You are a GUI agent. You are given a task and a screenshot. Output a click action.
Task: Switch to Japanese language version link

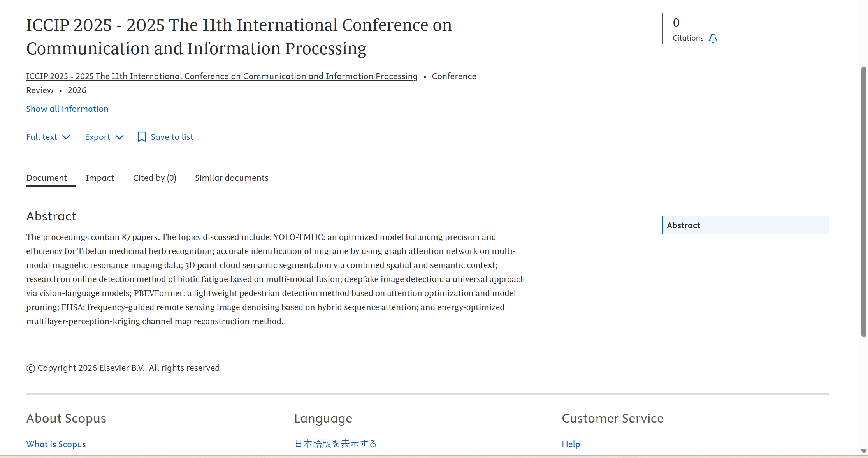tap(335, 444)
